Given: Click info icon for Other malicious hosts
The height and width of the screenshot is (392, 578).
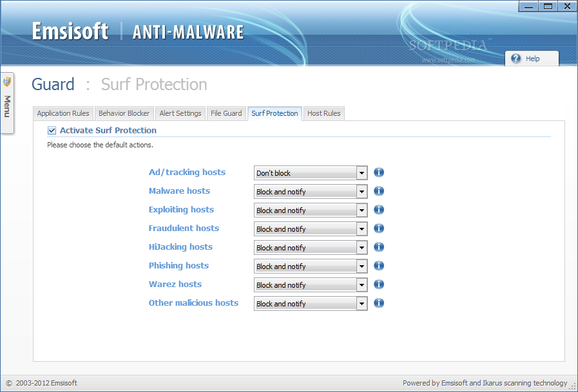Looking at the screenshot, I should pyautogui.click(x=379, y=303).
